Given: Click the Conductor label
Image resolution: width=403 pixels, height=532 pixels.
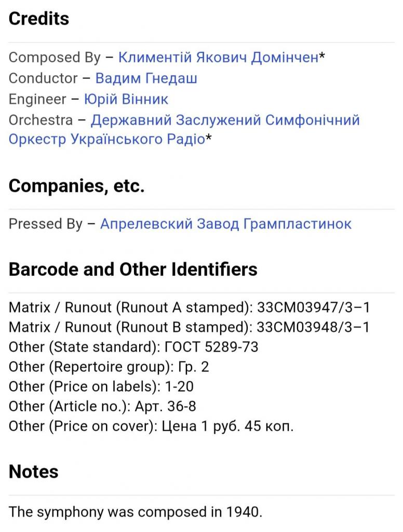Looking at the screenshot, I should click(x=43, y=78).
